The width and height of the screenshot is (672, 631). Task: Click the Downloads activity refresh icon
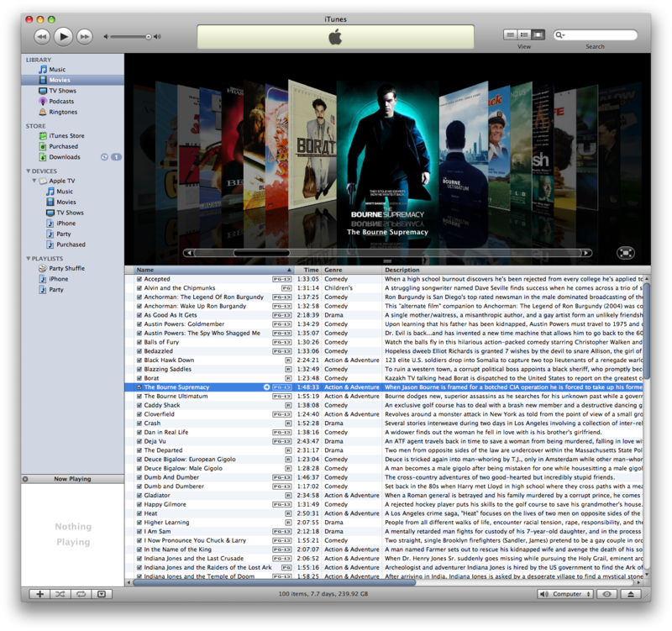[x=104, y=157]
